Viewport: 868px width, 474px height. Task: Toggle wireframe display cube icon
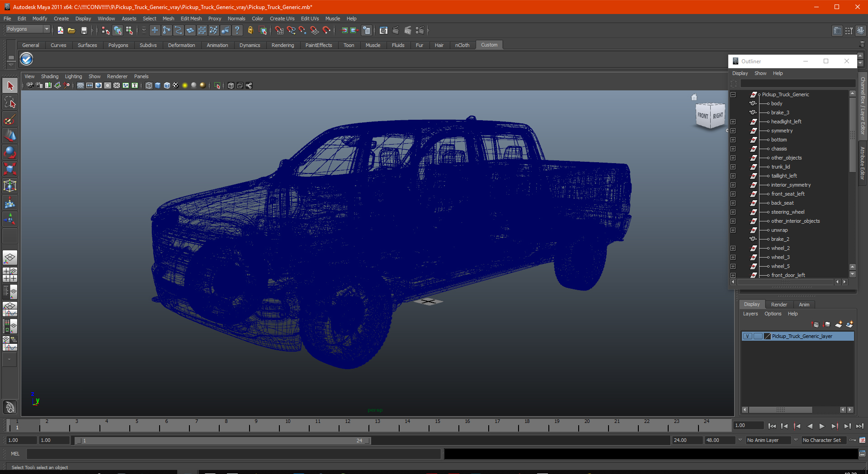[149, 85]
